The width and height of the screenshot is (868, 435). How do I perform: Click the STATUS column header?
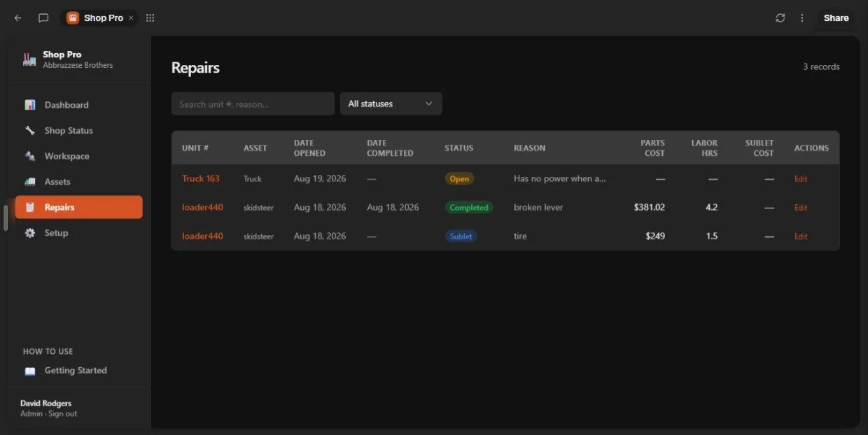click(x=458, y=148)
